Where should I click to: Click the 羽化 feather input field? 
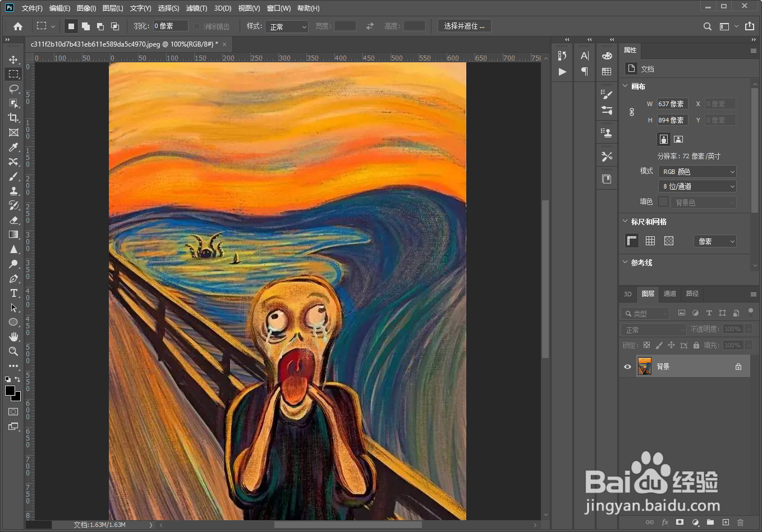coord(171,26)
